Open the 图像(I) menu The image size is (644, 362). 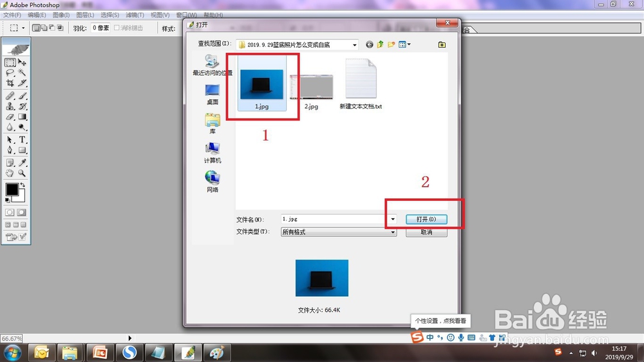click(61, 15)
